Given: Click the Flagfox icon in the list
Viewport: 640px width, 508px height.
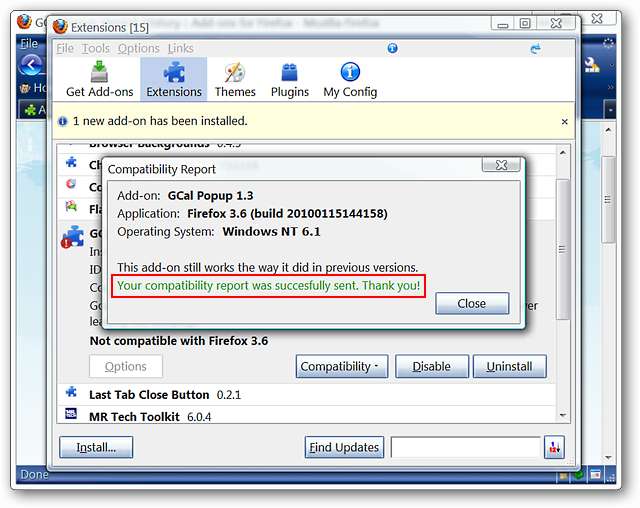Looking at the screenshot, I should (71, 206).
